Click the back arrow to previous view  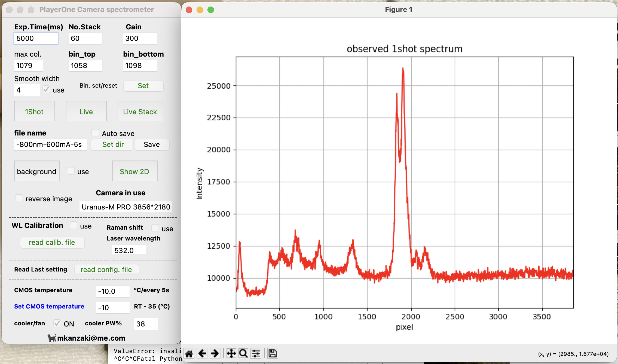point(202,353)
